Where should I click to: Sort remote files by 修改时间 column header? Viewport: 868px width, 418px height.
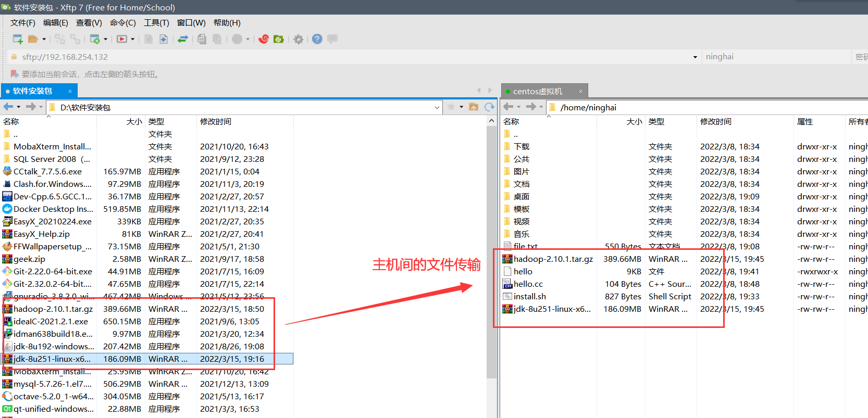click(x=745, y=121)
